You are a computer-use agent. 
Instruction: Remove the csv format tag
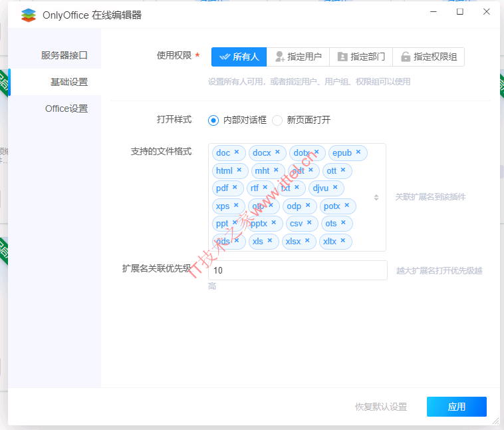tap(309, 222)
